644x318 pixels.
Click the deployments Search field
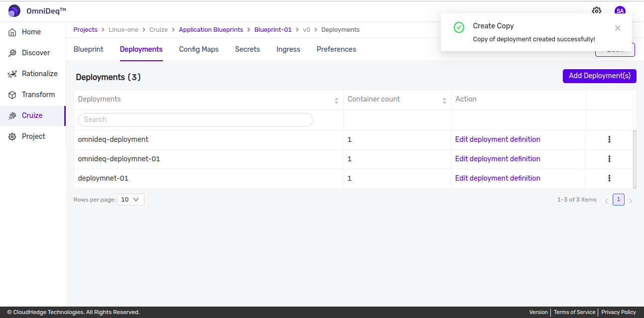point(195,119)
